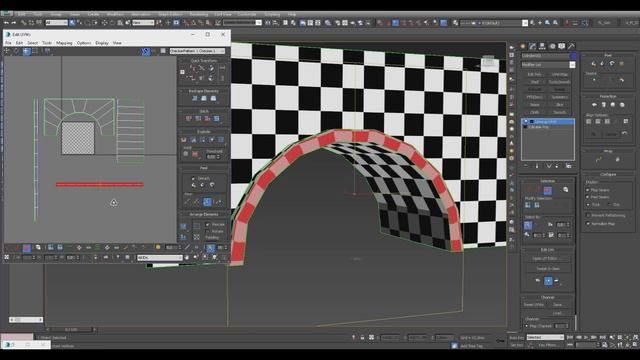This screenshot has width=640, height=360.
Task: Click Align to X icon in Align Options
Action: 589,122
